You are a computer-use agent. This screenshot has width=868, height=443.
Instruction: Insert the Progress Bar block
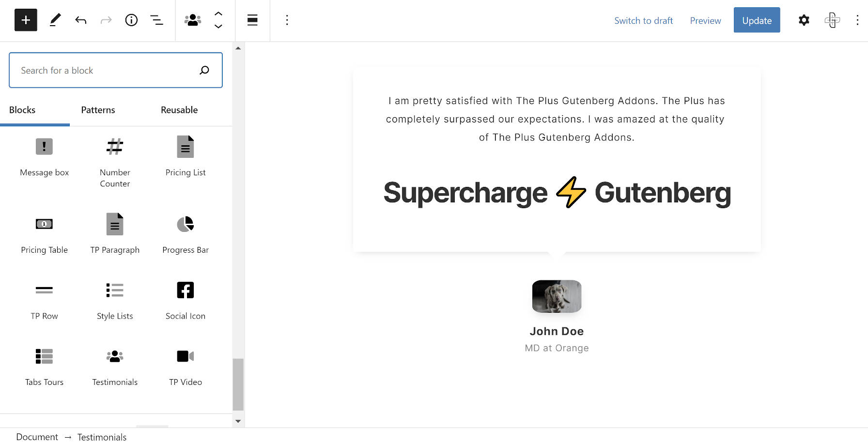coord(186,232)
